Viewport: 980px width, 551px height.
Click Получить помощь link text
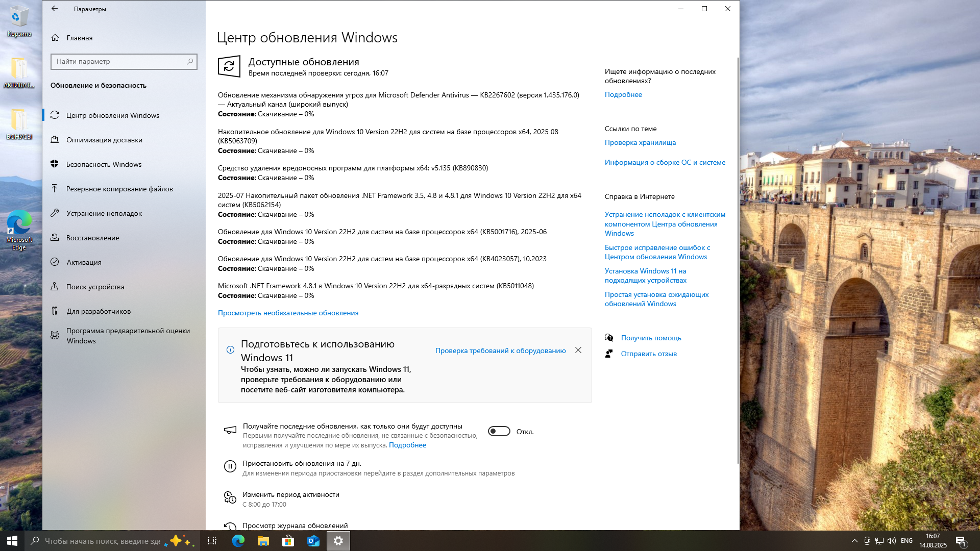click(651, 338)
